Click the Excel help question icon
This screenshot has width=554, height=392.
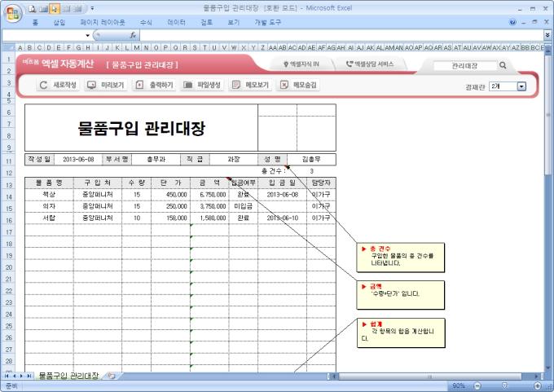[512, 22]
